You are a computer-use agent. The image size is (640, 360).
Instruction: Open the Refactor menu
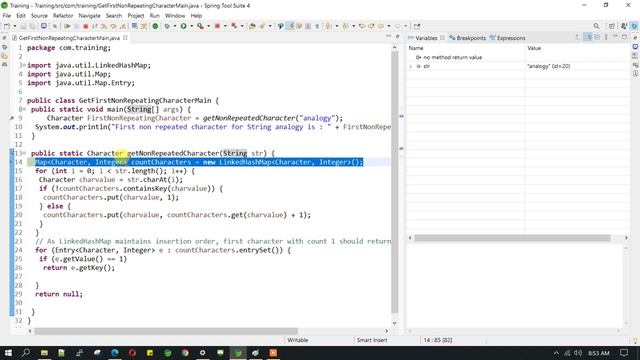[x=63, y=16]
